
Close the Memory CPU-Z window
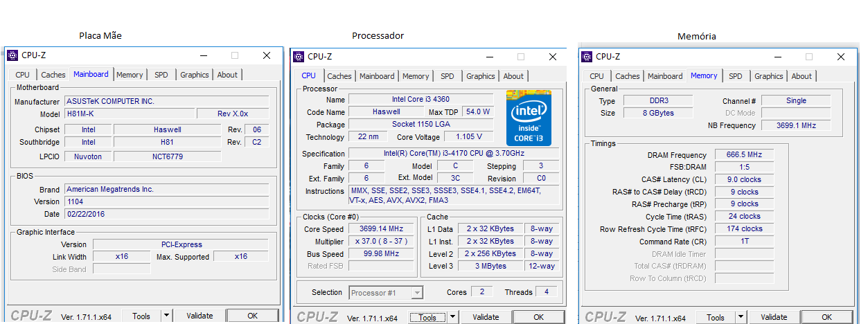click(x=841, y=57)
